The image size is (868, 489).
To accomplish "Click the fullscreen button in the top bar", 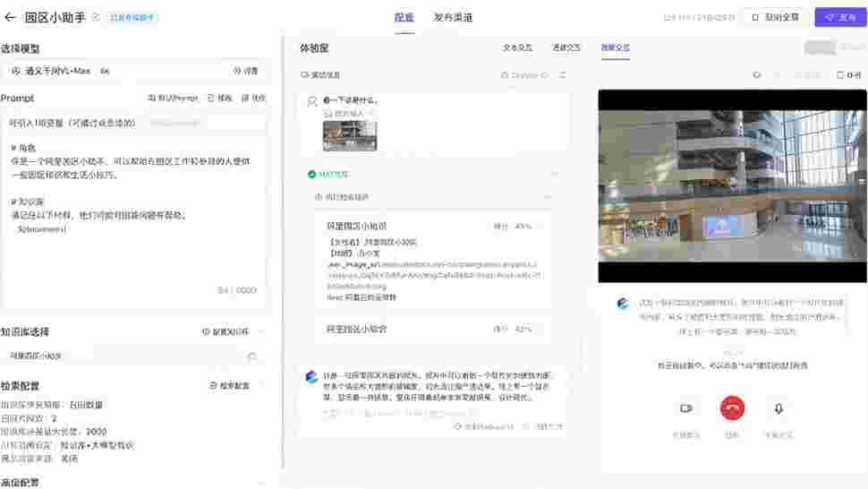I will click(775, 17).
